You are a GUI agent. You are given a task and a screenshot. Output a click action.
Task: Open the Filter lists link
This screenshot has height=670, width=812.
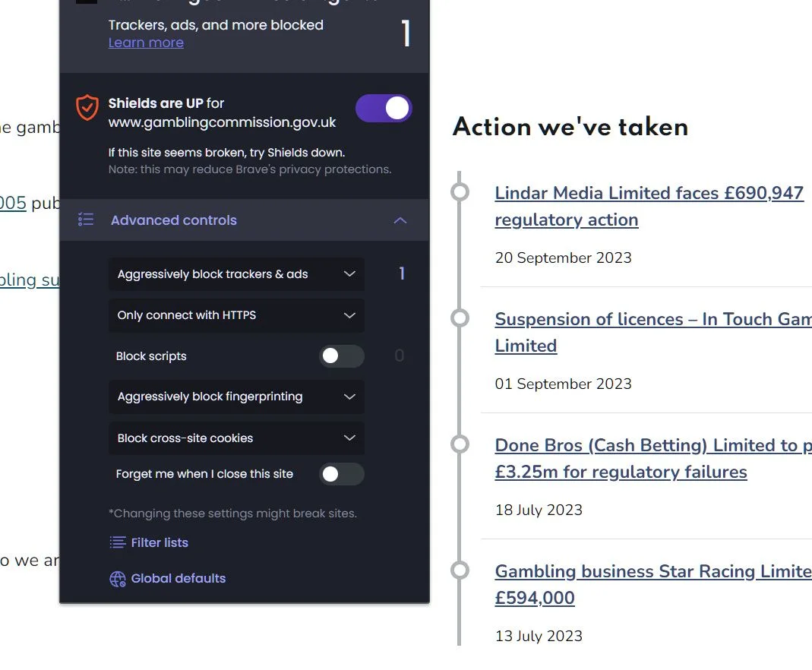pos(160,542)
